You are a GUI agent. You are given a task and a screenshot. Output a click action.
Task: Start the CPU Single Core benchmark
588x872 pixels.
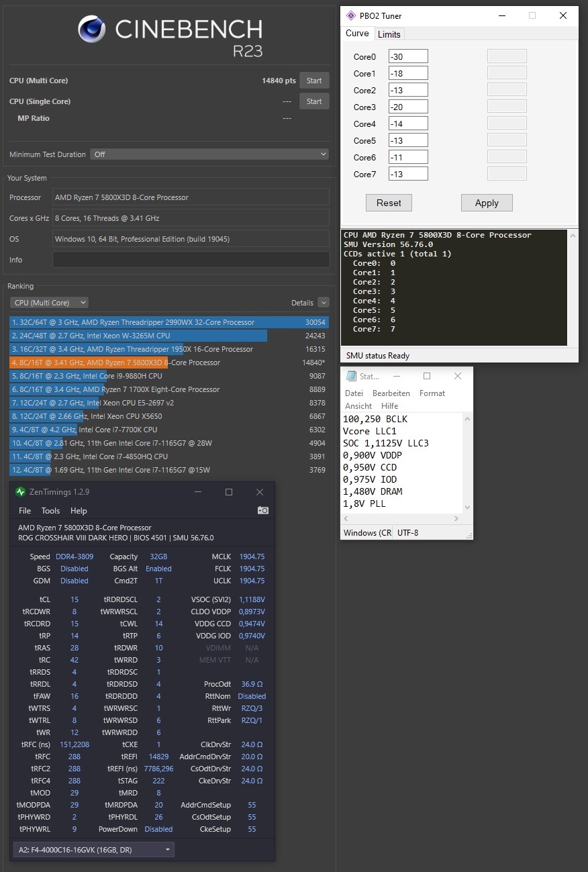tap(314, 101)
